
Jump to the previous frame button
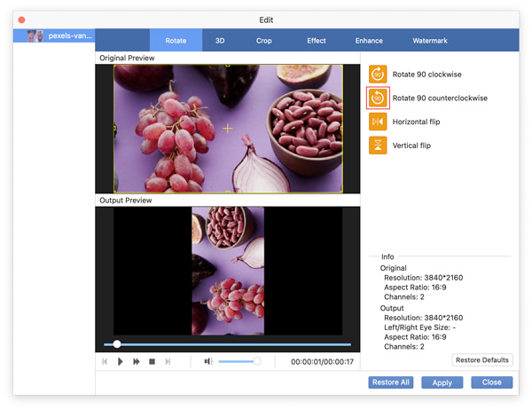pos(106,362)
